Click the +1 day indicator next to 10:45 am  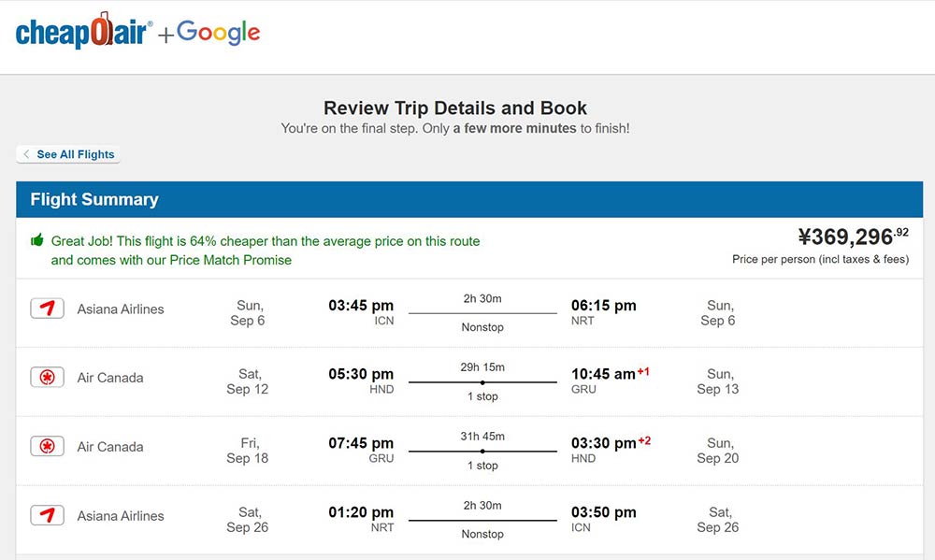point(643,371)
